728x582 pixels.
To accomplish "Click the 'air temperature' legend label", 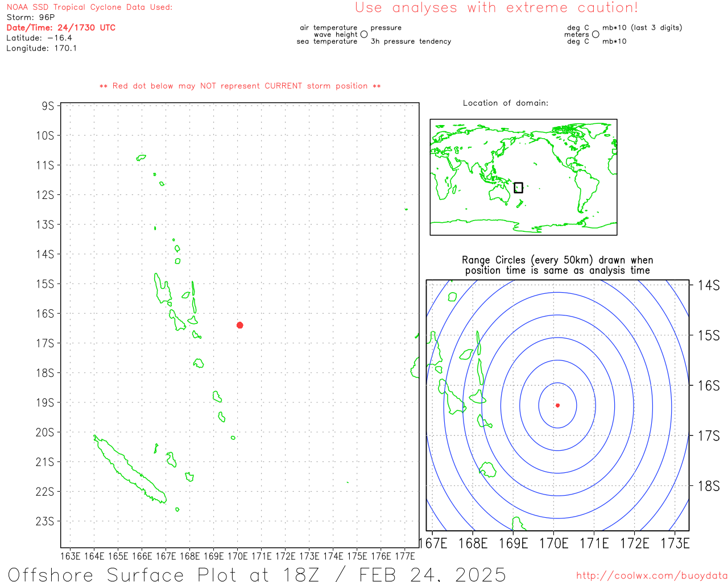I will coord(329,28).
